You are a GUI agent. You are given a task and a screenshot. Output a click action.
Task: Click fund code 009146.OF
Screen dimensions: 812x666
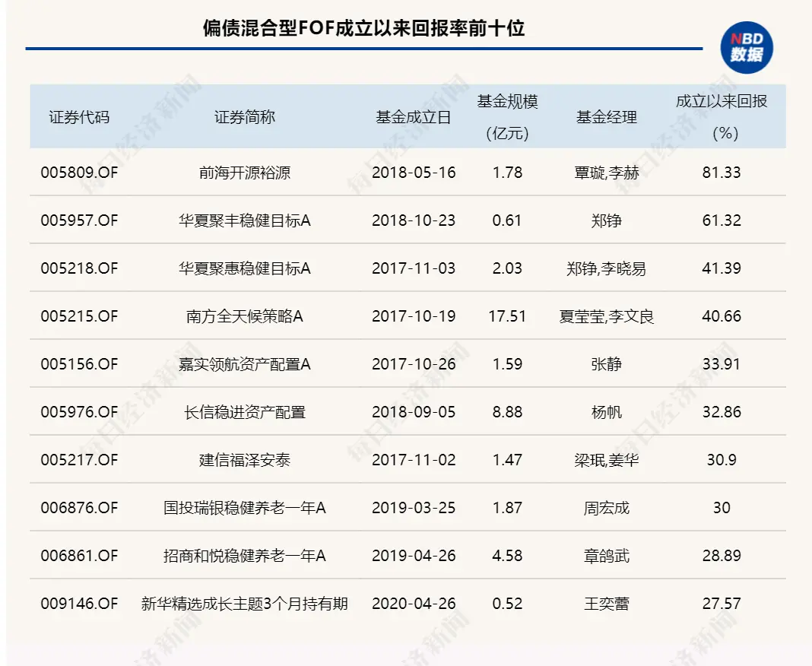tap(79, 604)
